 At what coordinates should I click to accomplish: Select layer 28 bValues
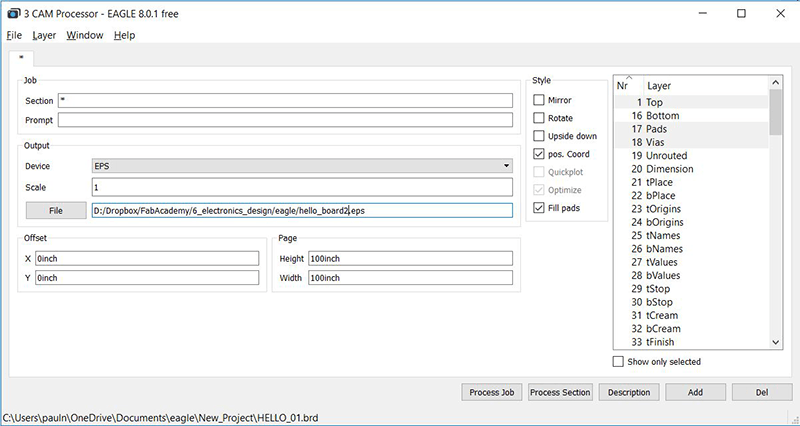coord(692,275)
